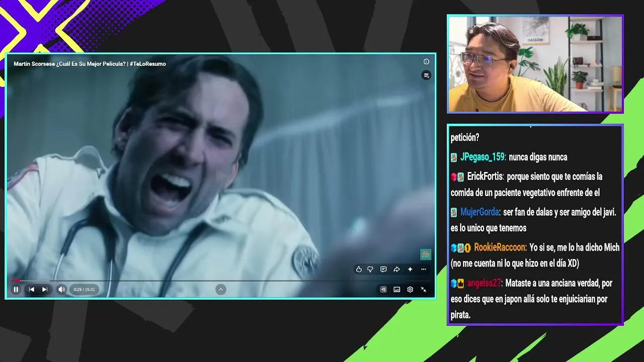Click username ErickFortis in chat
The height and width of the screenshot is (362, 644).
(x=486, y=176)
